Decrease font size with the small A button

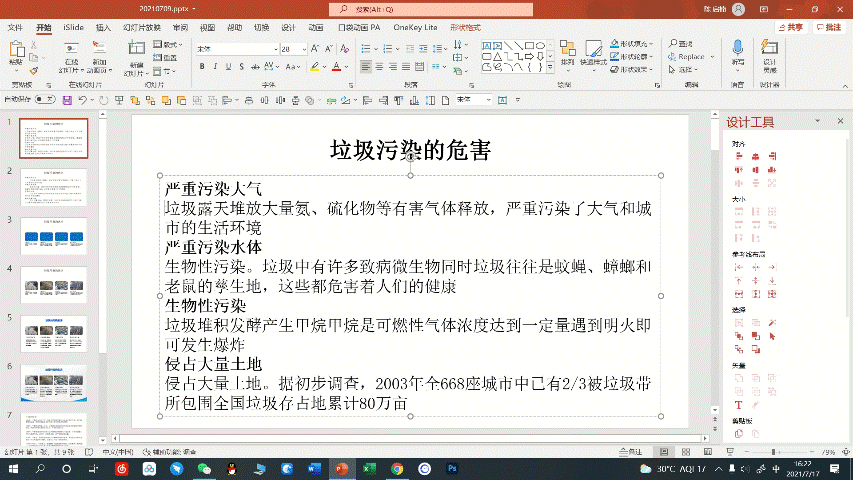pyautogui.click(x=329, y=49)
